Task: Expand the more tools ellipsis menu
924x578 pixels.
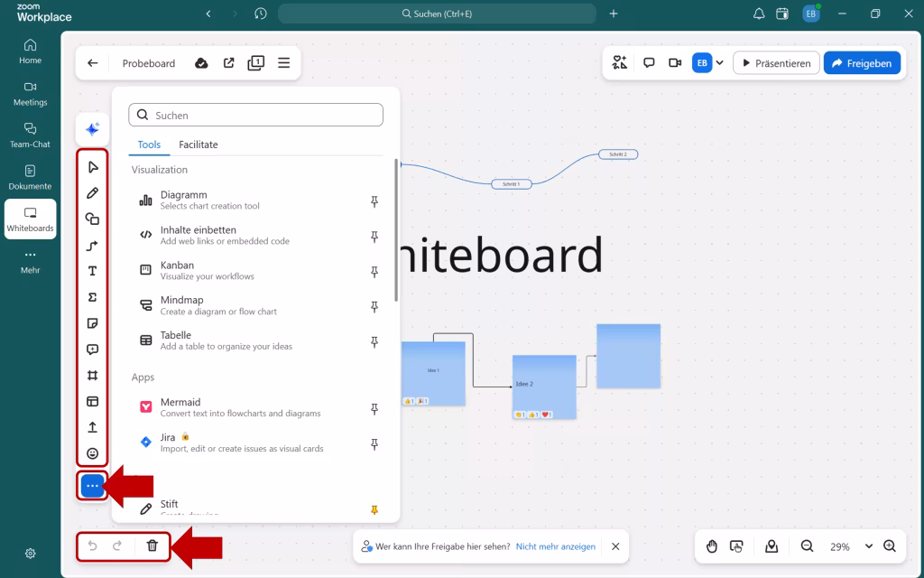Action: 93,485
